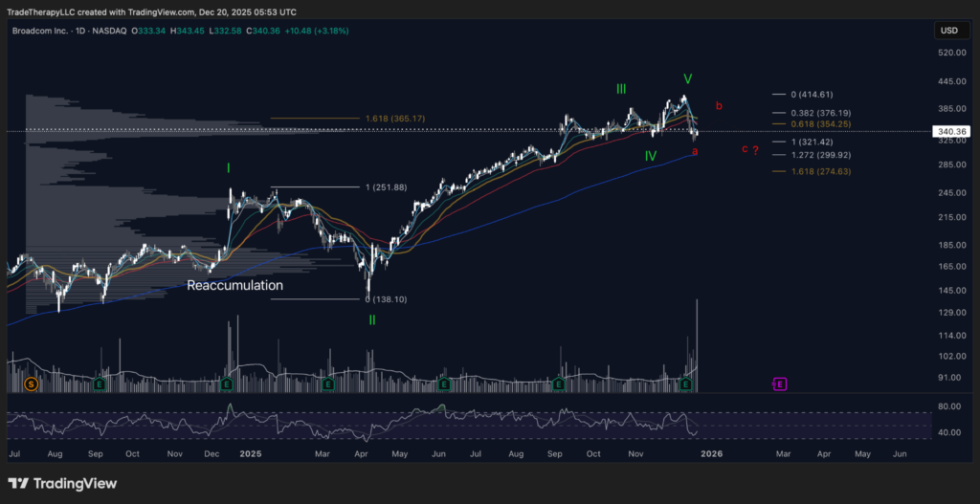This screenshot has height=504, width=980.
Task: Click the current price label 340.36
Action: click(948, 132)
